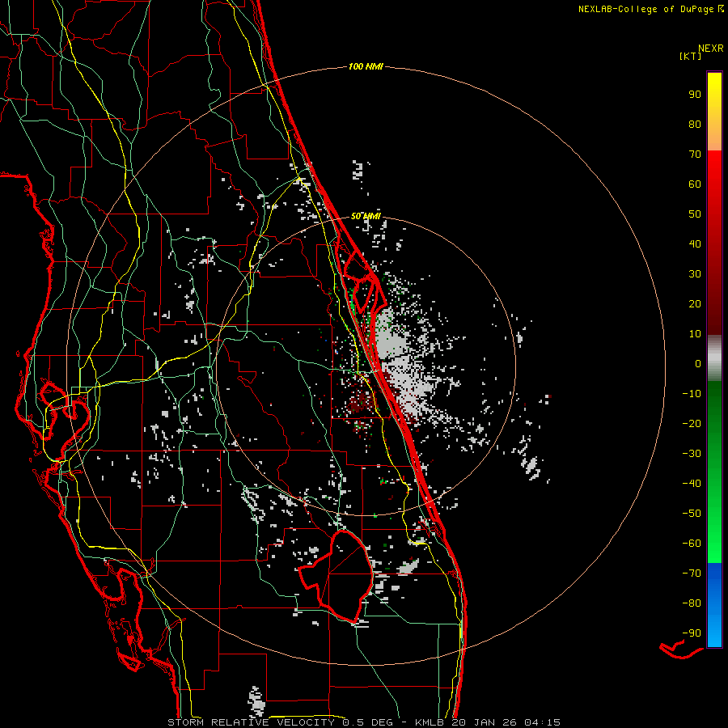
Task: Click the -90 value on the velocity scale
Action: pos(692,633)
